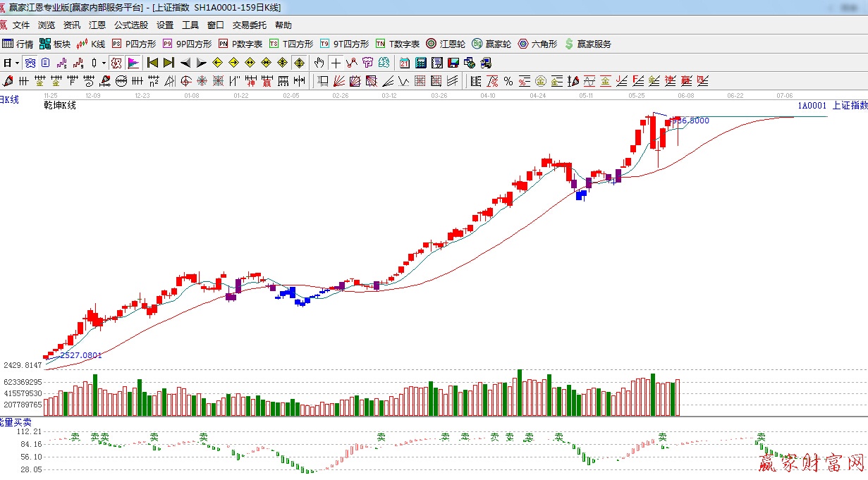Toggle the crosshair cursor tool
Viewport: 868px width, 480px height.
pyautogui.click(x=336, y=63)
